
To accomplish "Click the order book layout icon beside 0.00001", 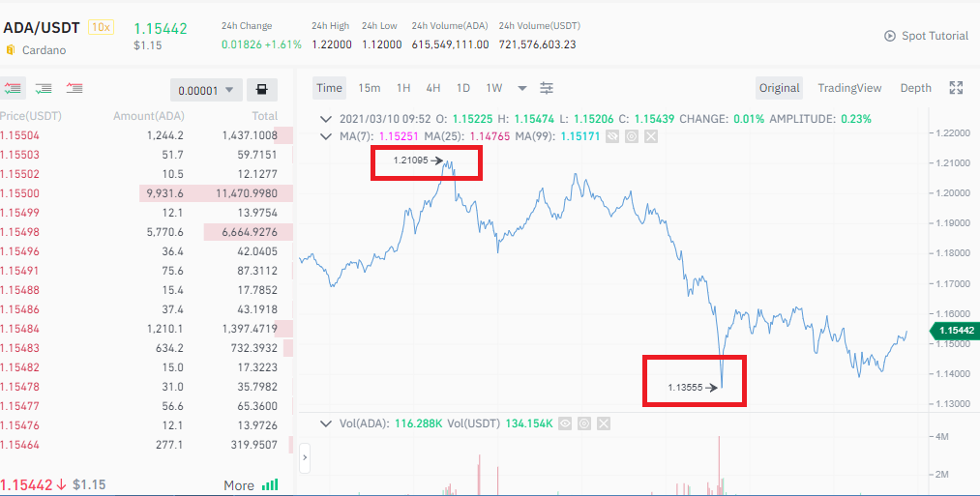I will pos(262,90).
